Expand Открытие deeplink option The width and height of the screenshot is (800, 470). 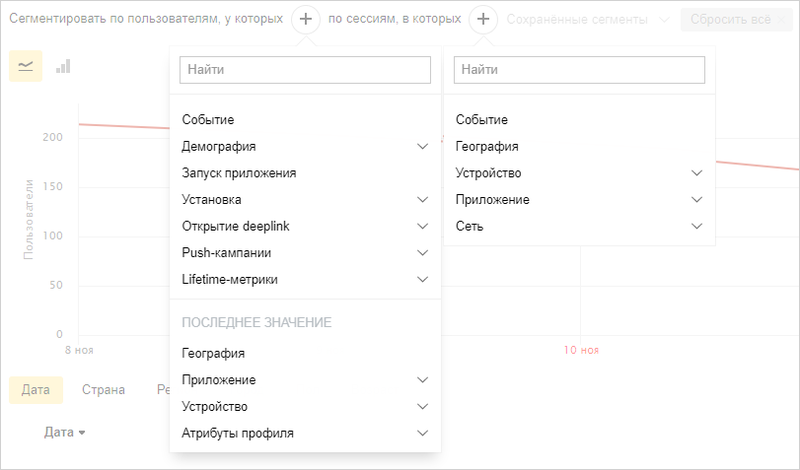[x=305, y=226]
